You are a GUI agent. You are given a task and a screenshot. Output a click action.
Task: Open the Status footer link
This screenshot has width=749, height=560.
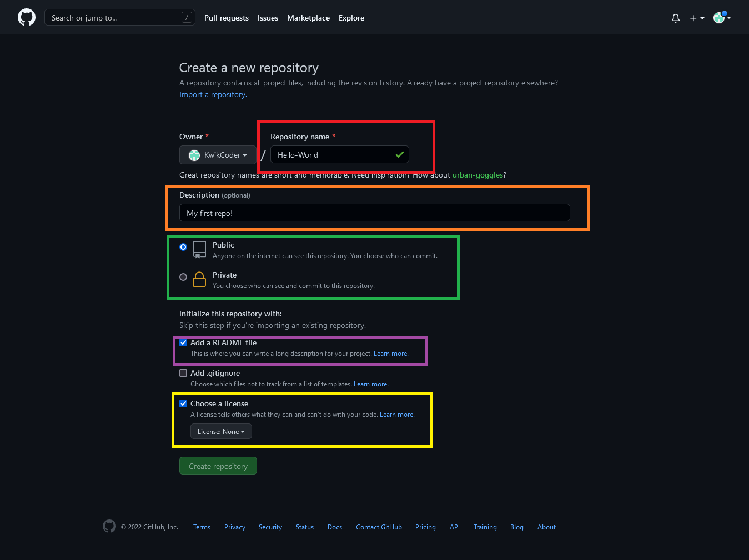click(305, 527)
